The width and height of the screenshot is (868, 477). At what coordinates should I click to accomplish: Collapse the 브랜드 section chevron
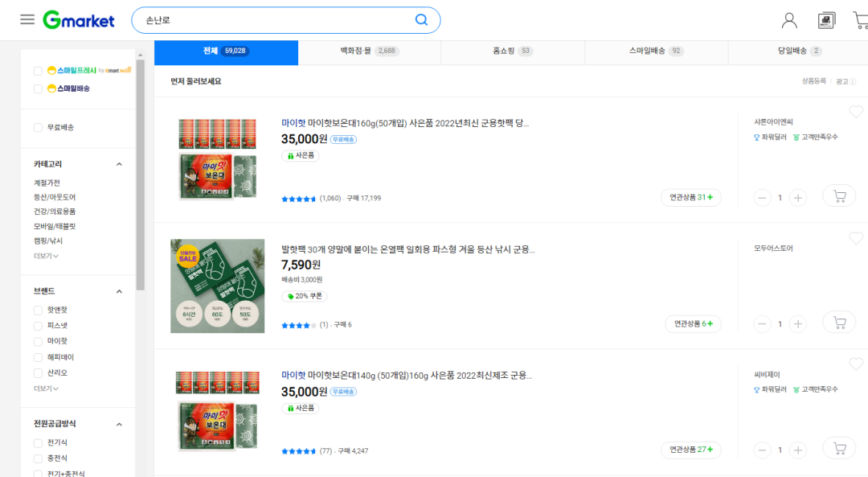[x=119, y=291]
